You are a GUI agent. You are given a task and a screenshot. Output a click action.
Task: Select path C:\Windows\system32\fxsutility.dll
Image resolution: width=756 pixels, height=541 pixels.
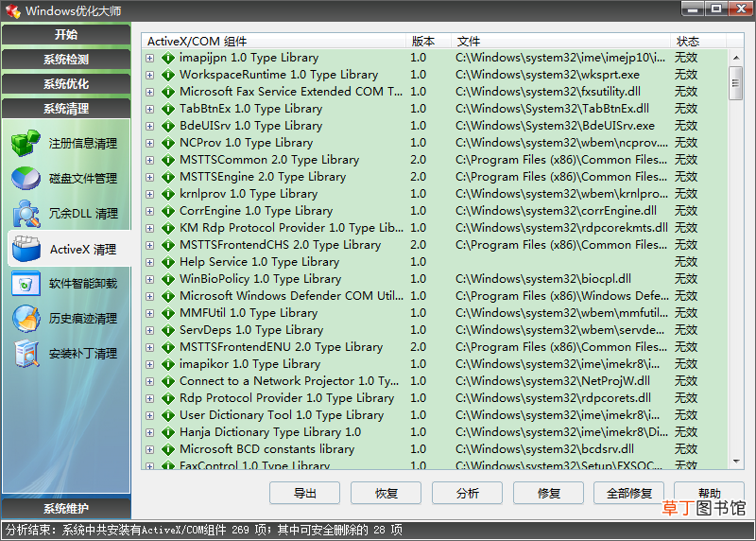pos(548,92)
